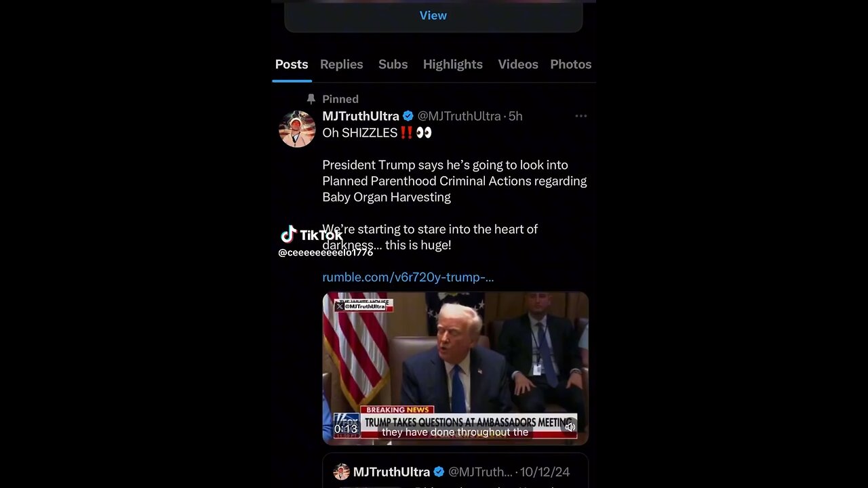The height and width of the screenshot is (488, 868).
Task: Toggle the video sound speaker icon
Action: tap(570, 426)
